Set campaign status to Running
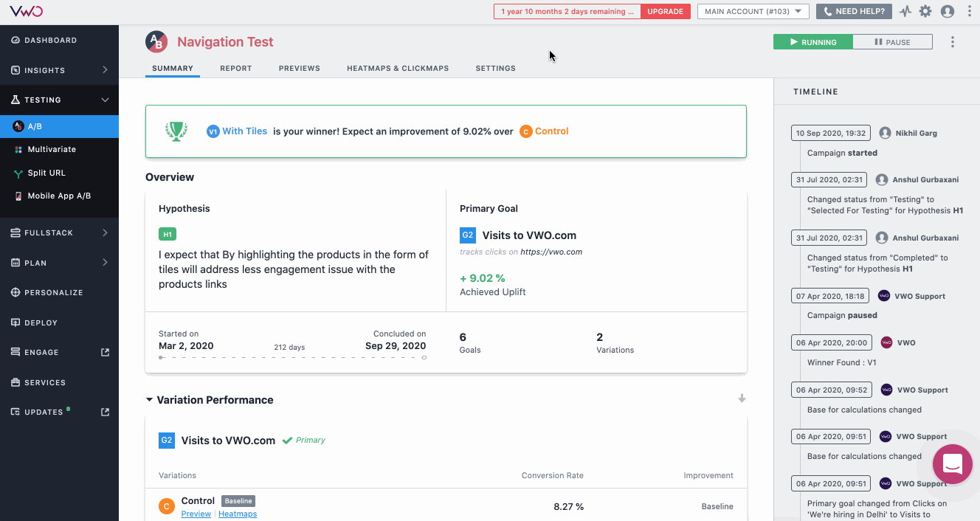 pos(813,42)
